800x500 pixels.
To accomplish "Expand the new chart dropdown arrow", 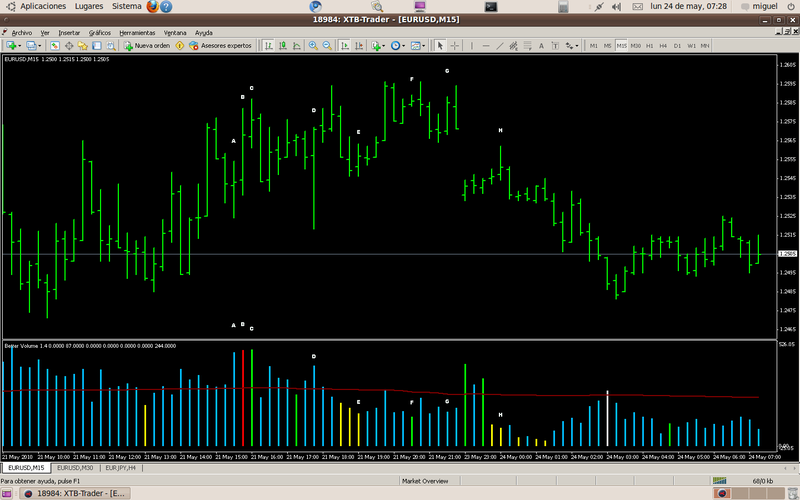I will pos(20,46).
